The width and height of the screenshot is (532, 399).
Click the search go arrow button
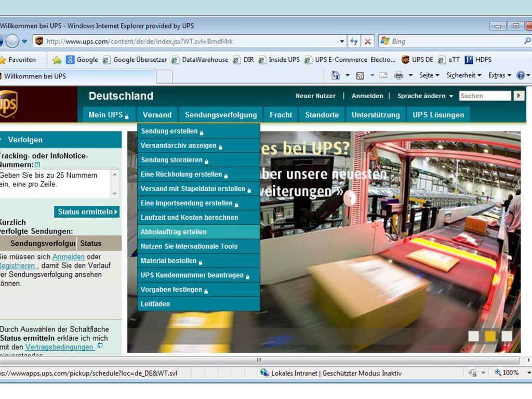click(x=518, y=96)
